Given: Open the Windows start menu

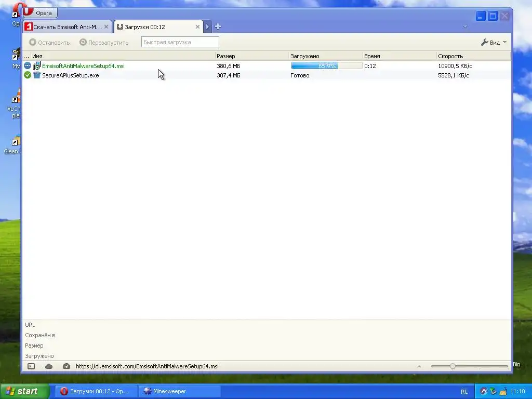Looking at the screenshot, I should [x=25, y=391].
